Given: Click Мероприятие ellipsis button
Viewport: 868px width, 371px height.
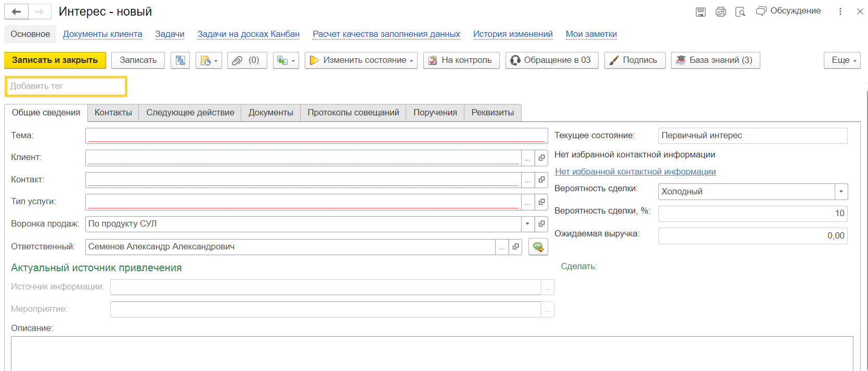Looking at the screenshot, I should 548,310.
